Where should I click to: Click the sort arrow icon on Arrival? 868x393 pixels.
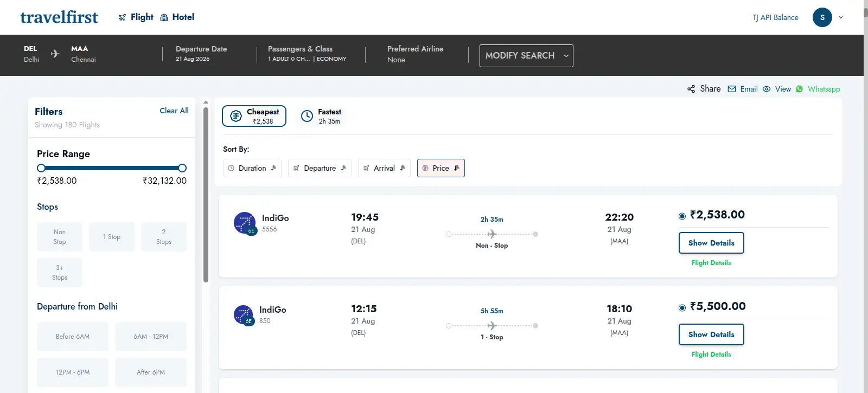click(403, 168)
